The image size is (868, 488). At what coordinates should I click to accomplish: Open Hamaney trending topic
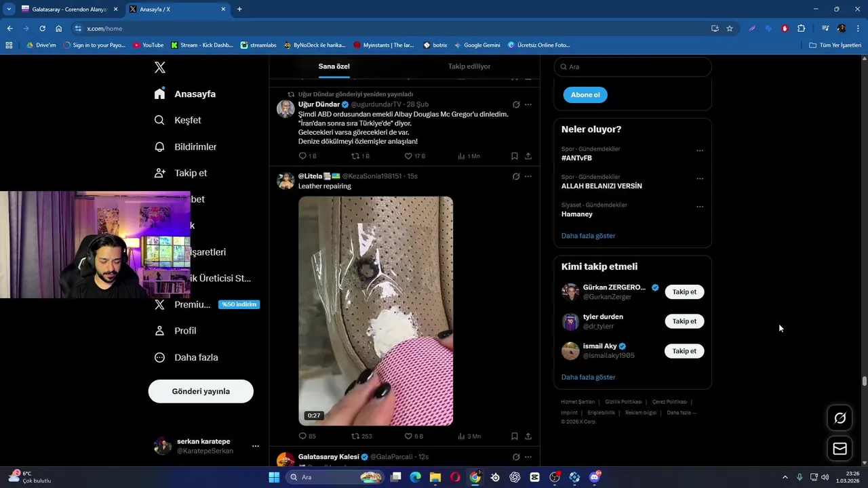pos(577,214)
